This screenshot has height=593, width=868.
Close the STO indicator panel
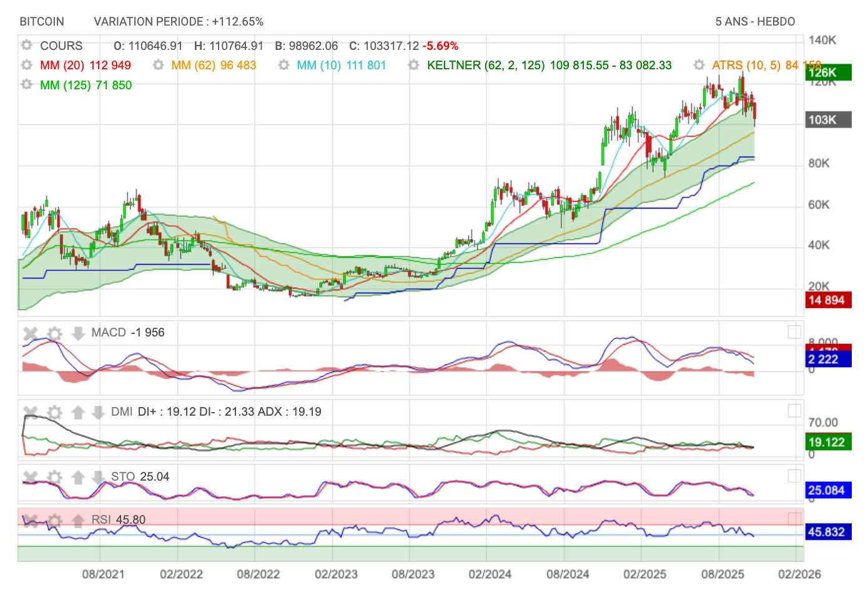coord(30,478)
